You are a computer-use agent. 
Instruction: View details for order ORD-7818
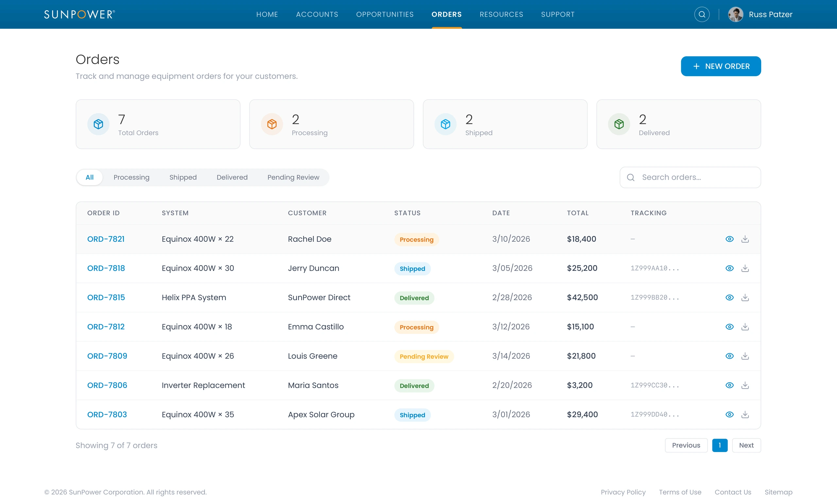(x=729, y=268)
